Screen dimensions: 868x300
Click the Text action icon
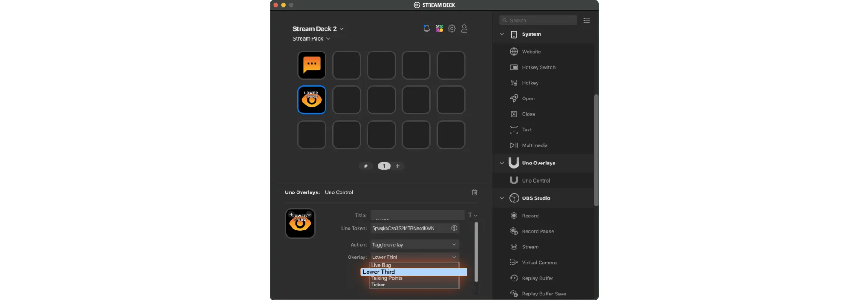(x=514, y=130)
